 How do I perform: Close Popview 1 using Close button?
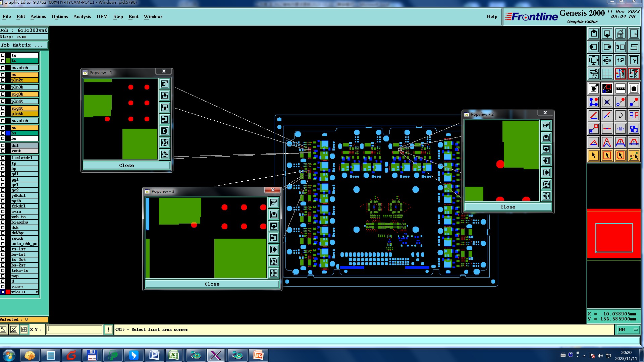click(126, 166)
